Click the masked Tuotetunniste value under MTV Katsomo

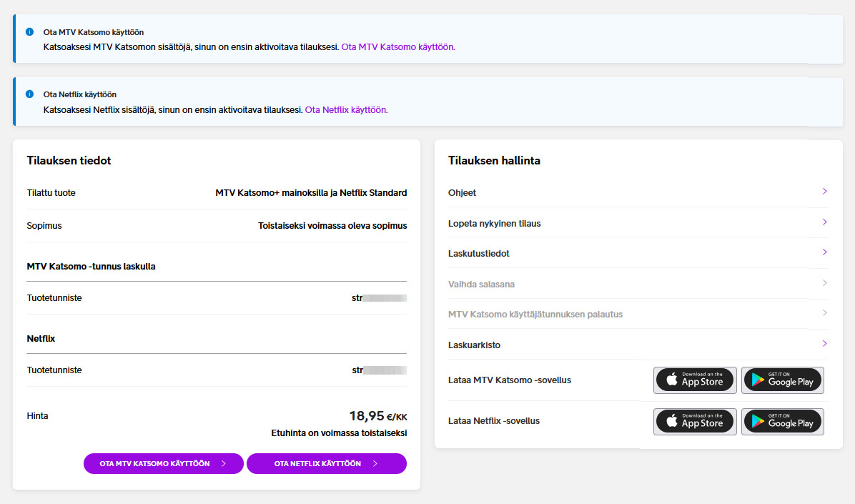click(379, 298)
